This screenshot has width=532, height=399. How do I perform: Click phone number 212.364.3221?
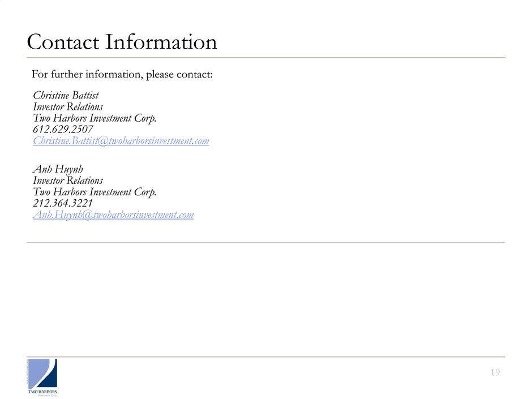(63, 203)
